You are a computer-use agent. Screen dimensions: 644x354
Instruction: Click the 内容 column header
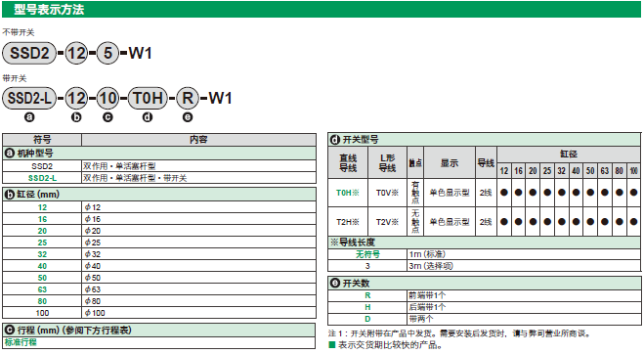click(x=198, y=140)
